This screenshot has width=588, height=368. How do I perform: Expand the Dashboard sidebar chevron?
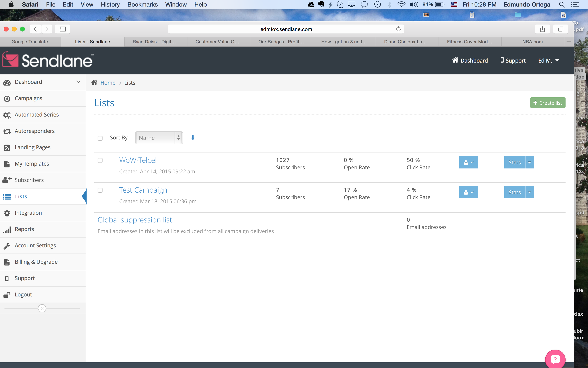[78, 82]
